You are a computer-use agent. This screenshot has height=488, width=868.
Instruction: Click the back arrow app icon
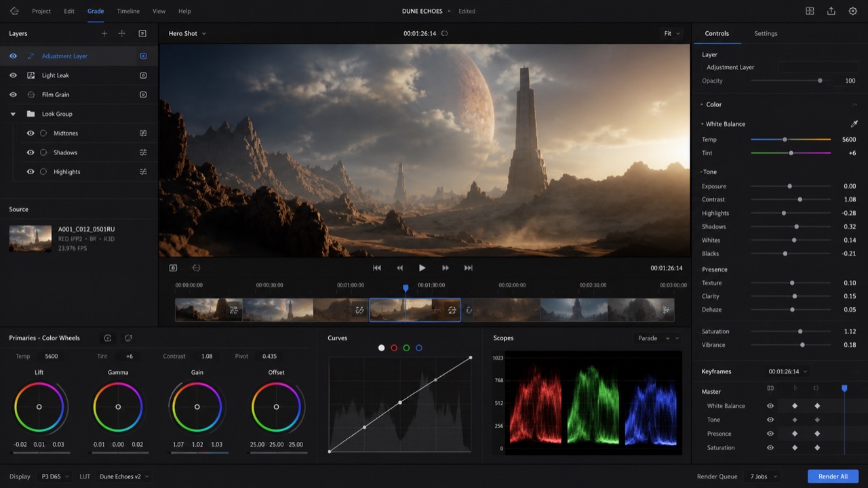tap(14, 11)
